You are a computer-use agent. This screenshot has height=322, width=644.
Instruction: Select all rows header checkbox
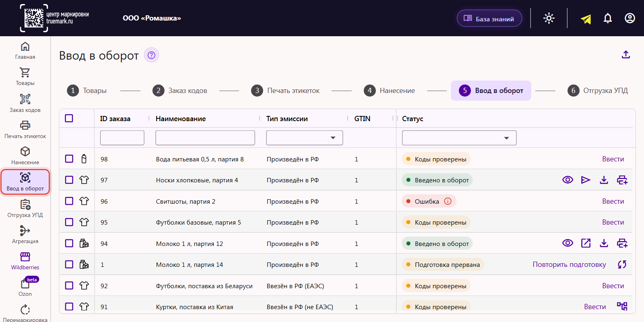[x=69, y=118]
